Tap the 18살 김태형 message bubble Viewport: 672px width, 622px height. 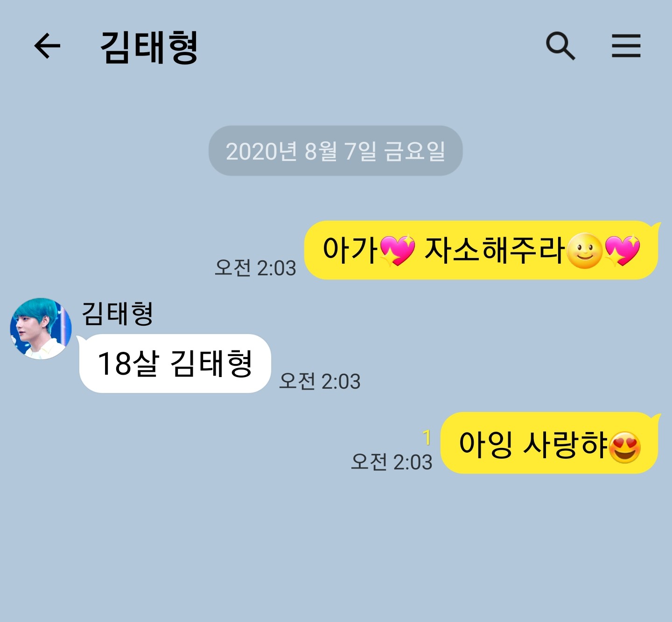click(x=175, y=363)
